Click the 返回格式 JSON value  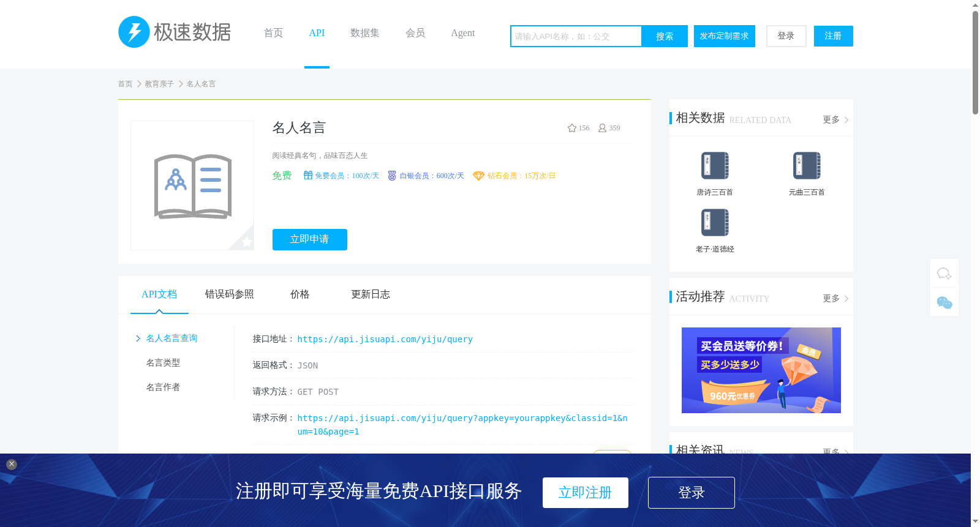coord(307,365)
